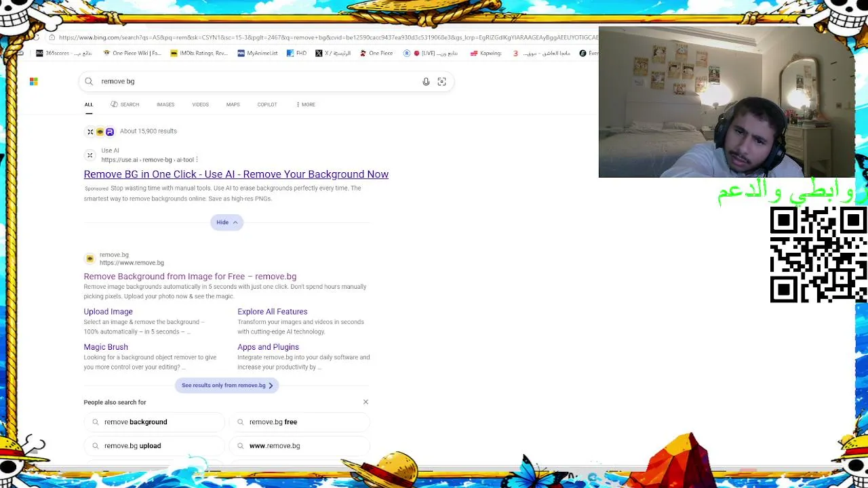Click the About 15,900 results text

coord(148,131)
